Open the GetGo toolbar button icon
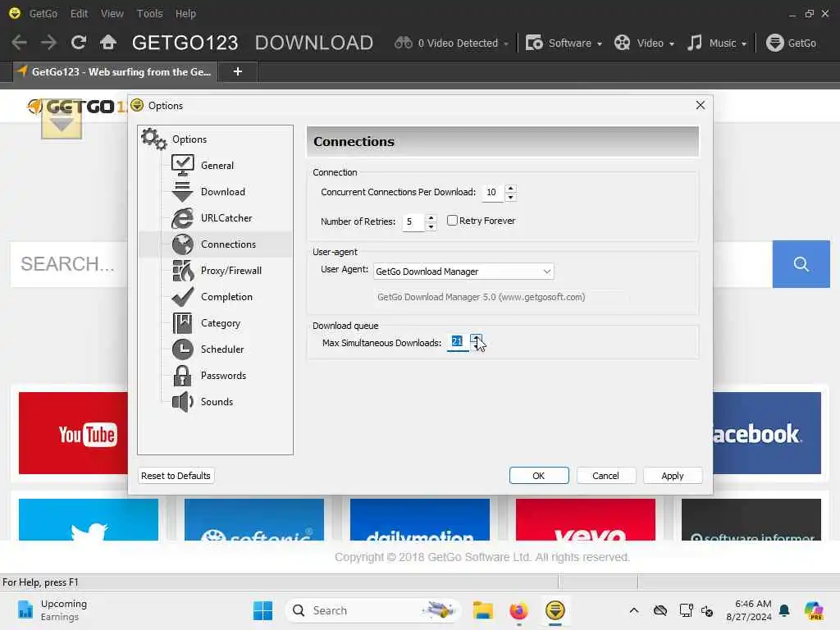Screen dimensions: 840x630 click(774, 43)
